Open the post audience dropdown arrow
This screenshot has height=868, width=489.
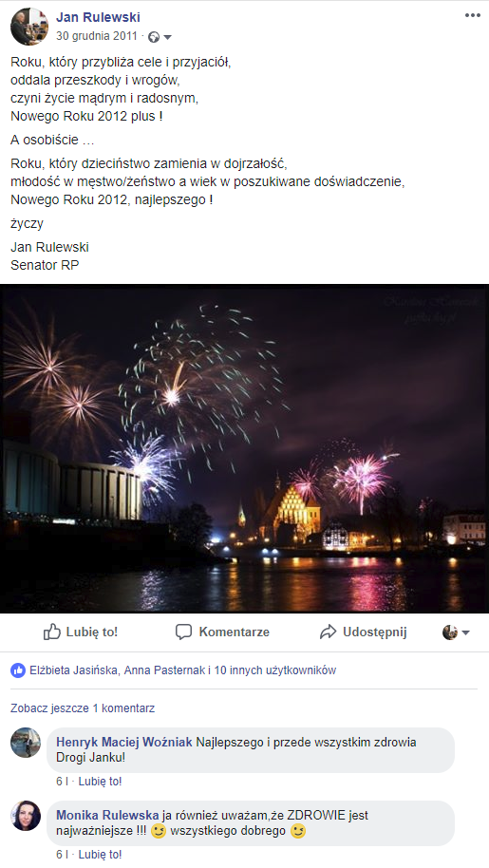(x=168, y=37)
